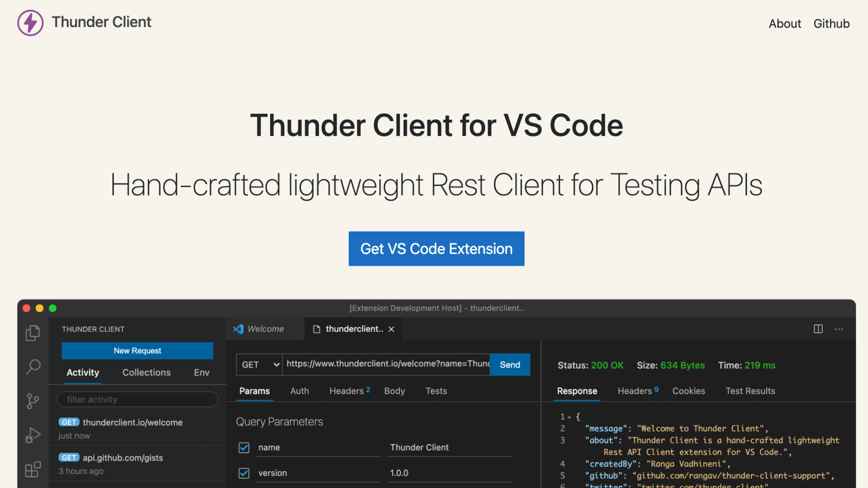This screenshot has height=488, width=868.
Task: Click the Size 634 Bytes text
Action: tap(671, 365)
